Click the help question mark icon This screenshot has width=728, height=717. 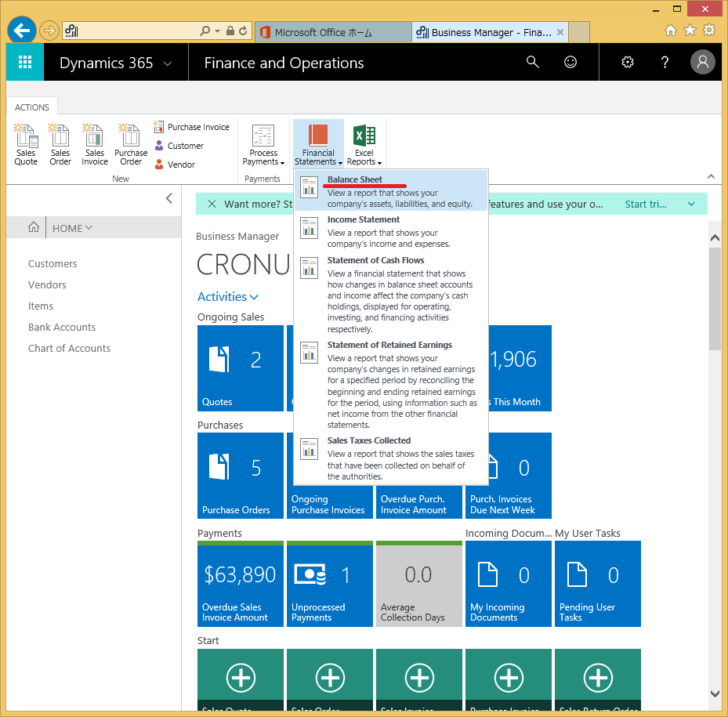(x=665, y=62)
